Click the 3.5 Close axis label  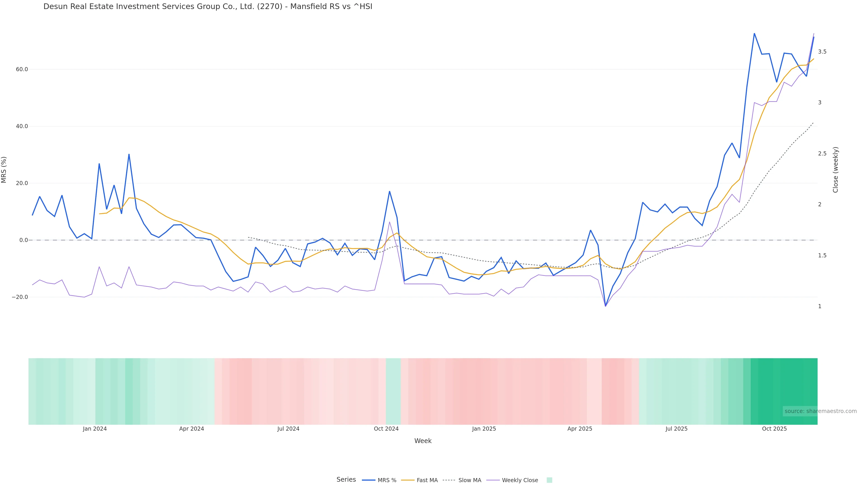[822, 52]
